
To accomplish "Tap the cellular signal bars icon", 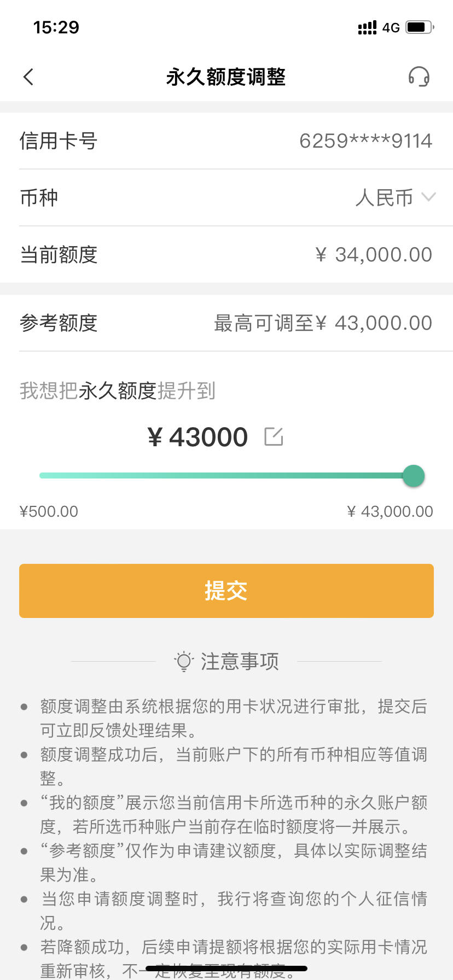I will click(367, 27).
